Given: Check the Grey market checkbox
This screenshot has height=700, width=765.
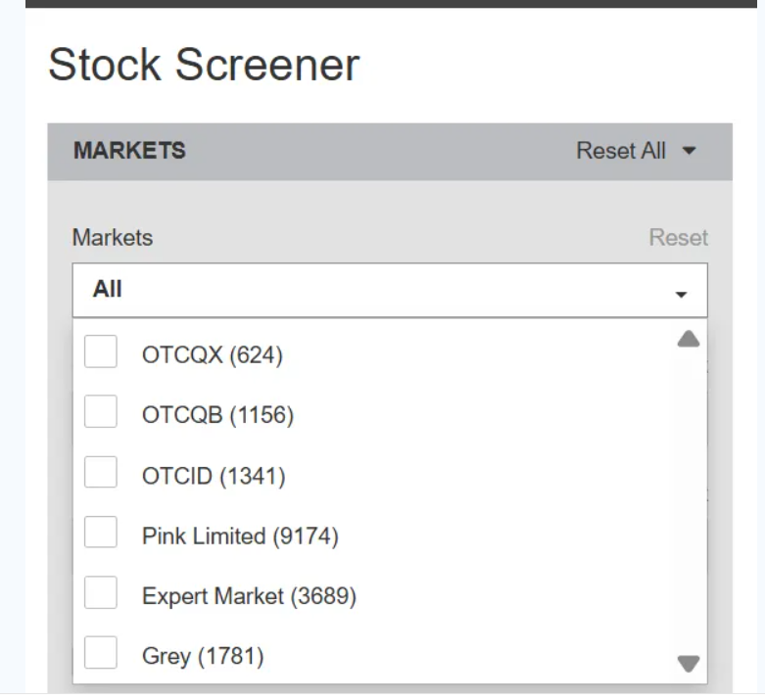Looking at the screenshot, I should tap(100, 653).
